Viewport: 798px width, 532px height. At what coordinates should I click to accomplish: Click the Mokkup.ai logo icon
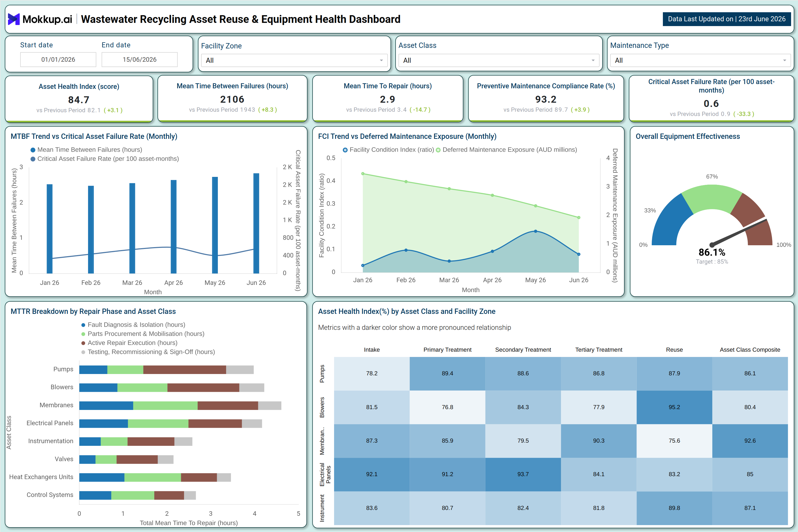click(x=14, y=19)
